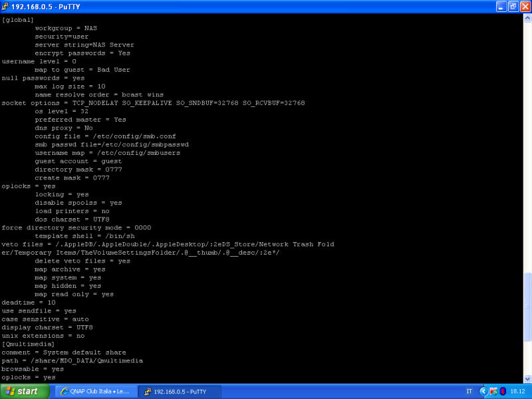This screenshot has height=399, width=532.
Task: Restore down the PuTTY window
Action: tap(513, 7)
